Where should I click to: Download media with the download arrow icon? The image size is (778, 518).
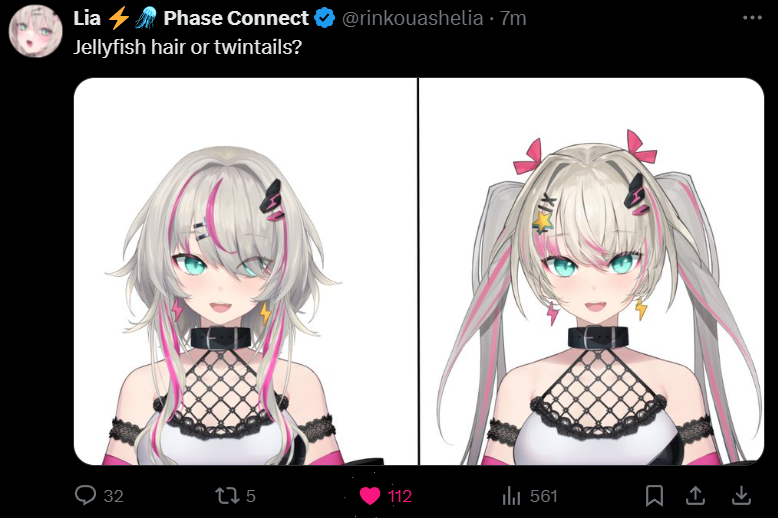click(x=741, y=495)
